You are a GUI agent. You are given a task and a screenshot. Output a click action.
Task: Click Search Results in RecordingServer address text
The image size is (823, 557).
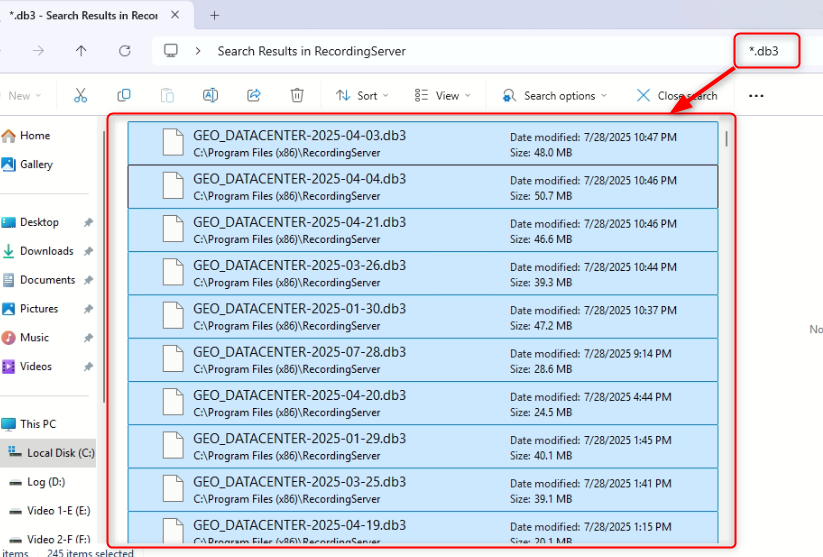coord(312,51)
